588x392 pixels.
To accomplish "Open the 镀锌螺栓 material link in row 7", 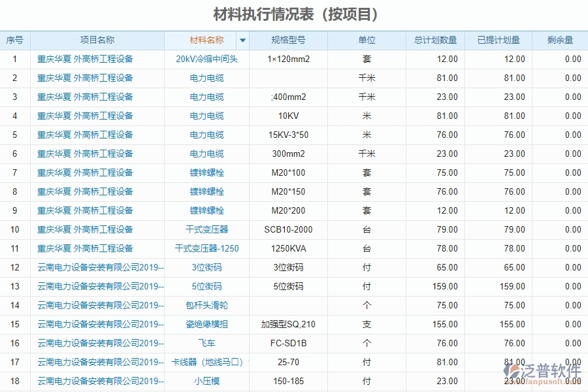I will (204, 172).
